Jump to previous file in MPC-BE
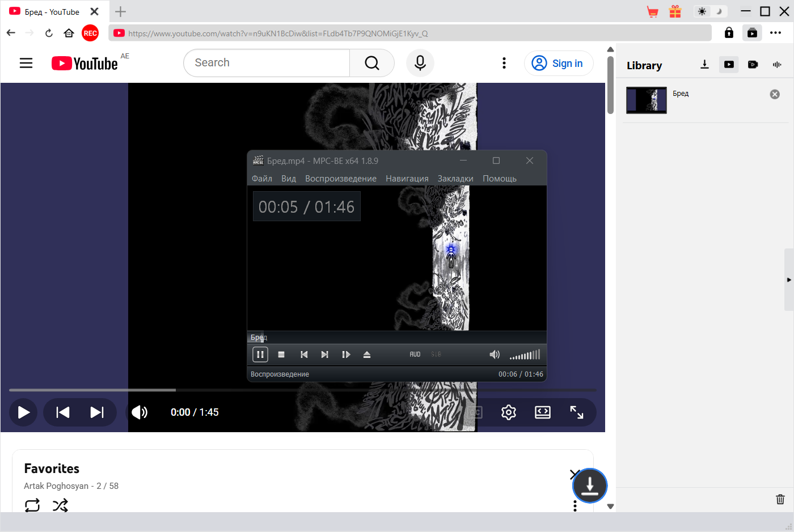This screenshot has height=532, width=794. [x=304, y=354]
